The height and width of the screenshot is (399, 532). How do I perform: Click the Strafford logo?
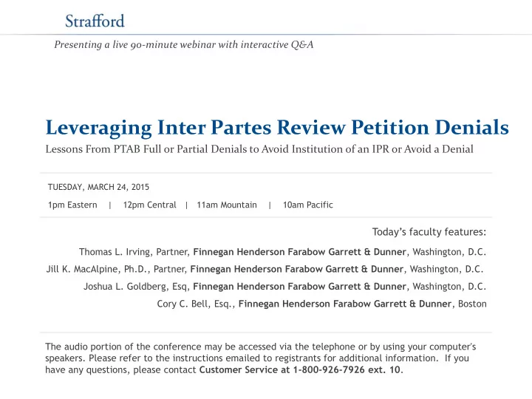95,21
